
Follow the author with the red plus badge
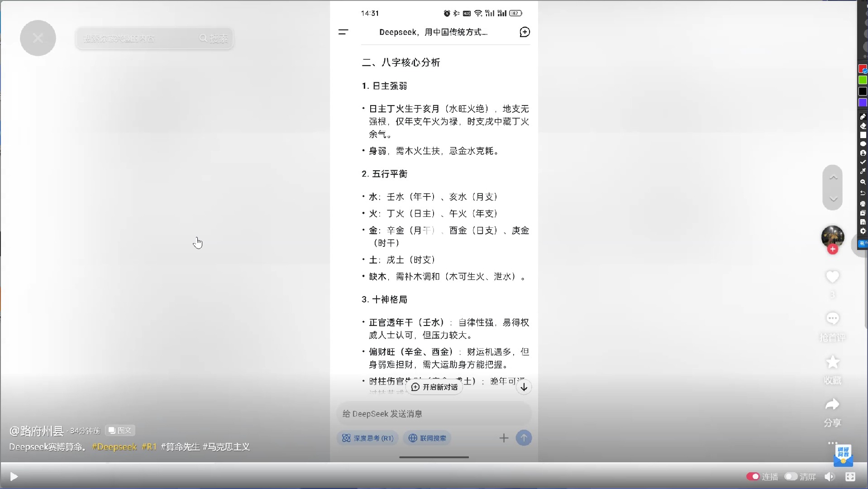(833, 249)
